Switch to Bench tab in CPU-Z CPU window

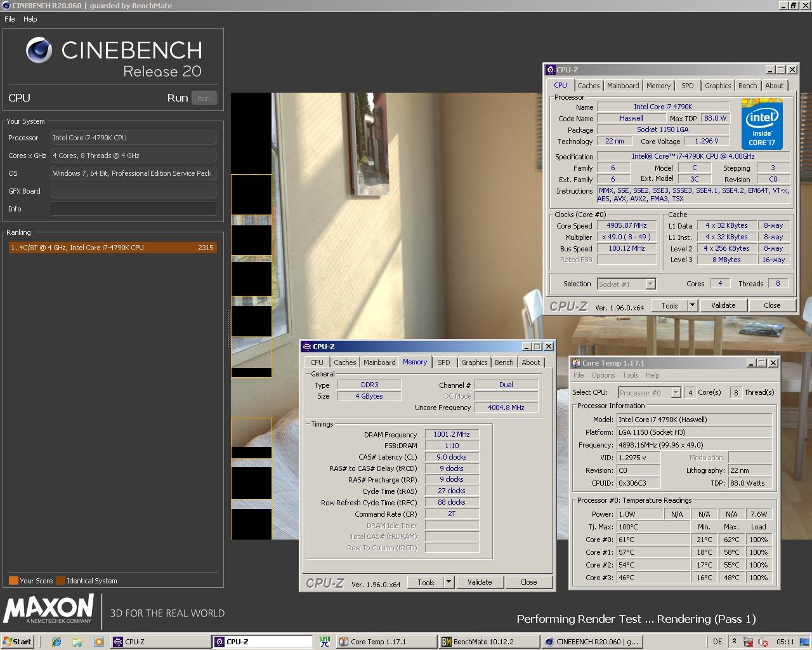pyautogui.click(x=748, y=86)
